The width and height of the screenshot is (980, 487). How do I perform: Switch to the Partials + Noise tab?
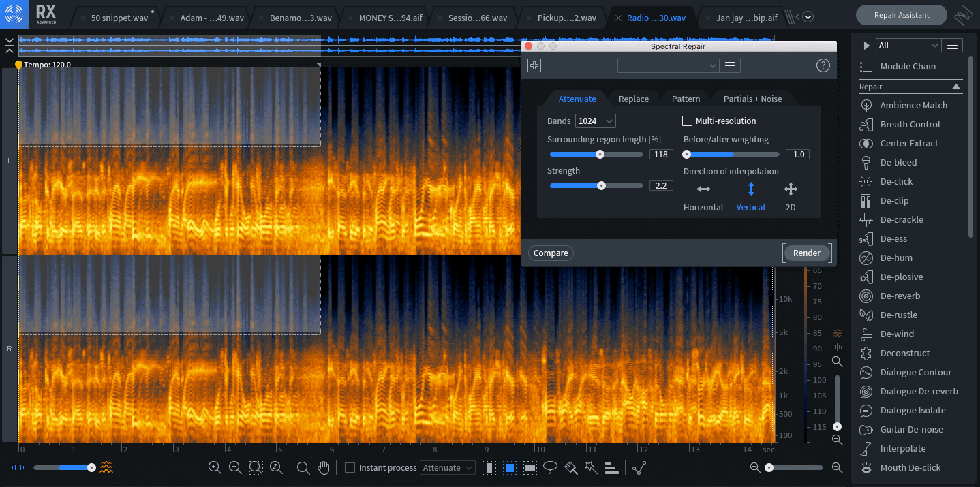tap(752, 99)
